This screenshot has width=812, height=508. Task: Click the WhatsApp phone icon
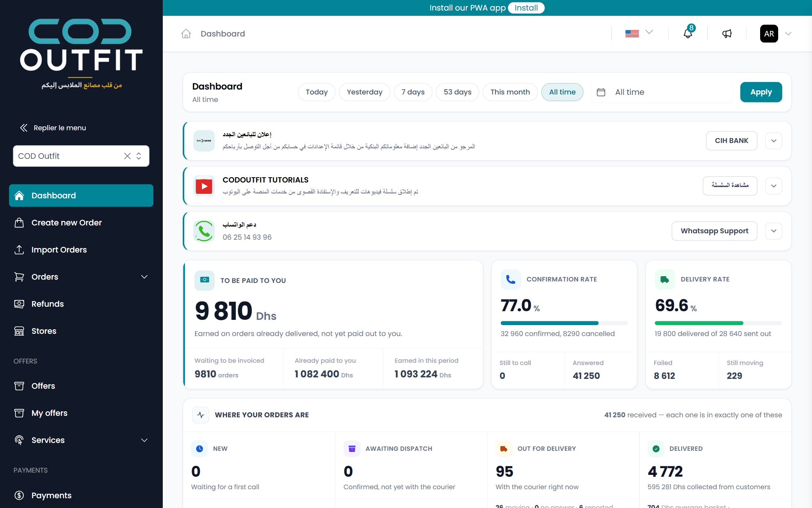[x=204, y=231]
